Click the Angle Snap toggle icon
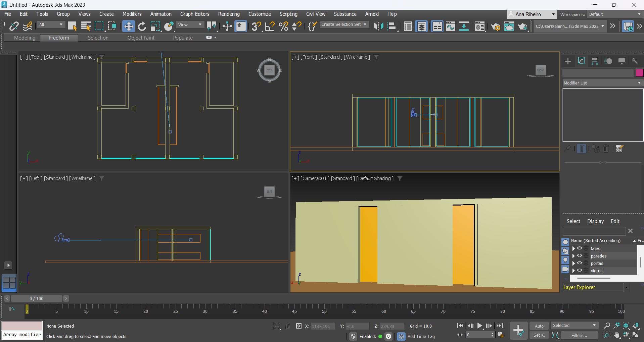The width and height of the screenshot is (644, 342). point(270,26)
